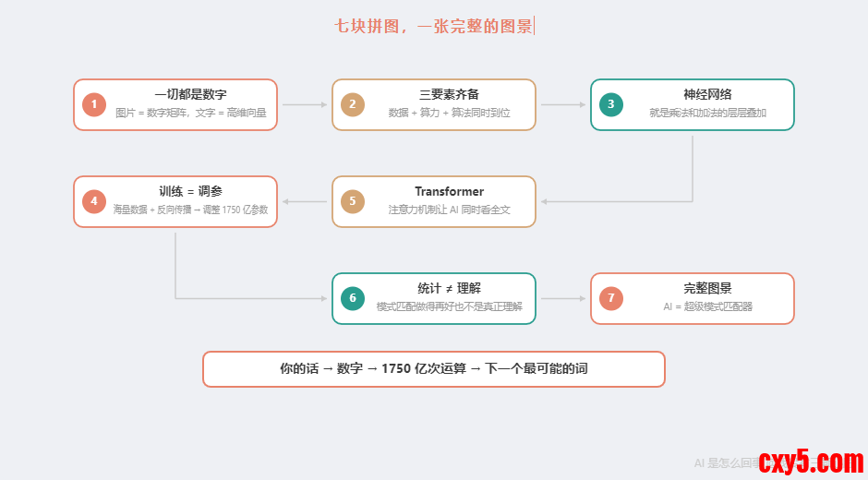
Task: Click the orange number 4 circle
Action: point(94,201)
